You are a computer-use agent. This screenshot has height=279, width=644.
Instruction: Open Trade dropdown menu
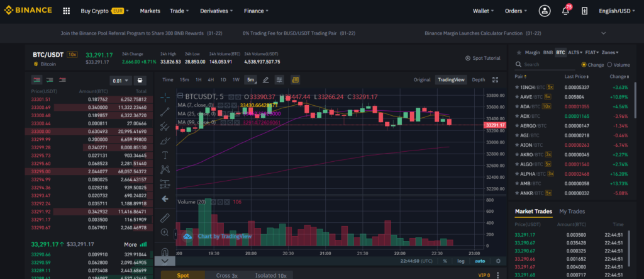click(x=179, y=11)
